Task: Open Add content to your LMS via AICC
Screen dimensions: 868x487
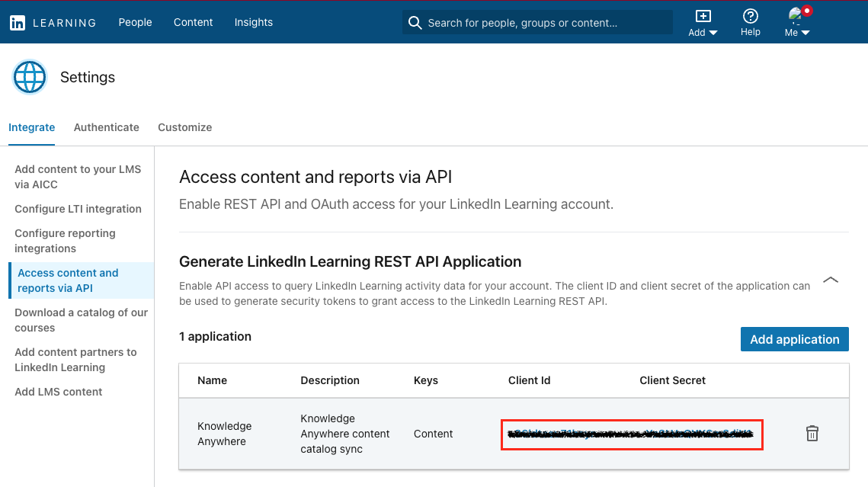Action: click(x=78, y=177)
